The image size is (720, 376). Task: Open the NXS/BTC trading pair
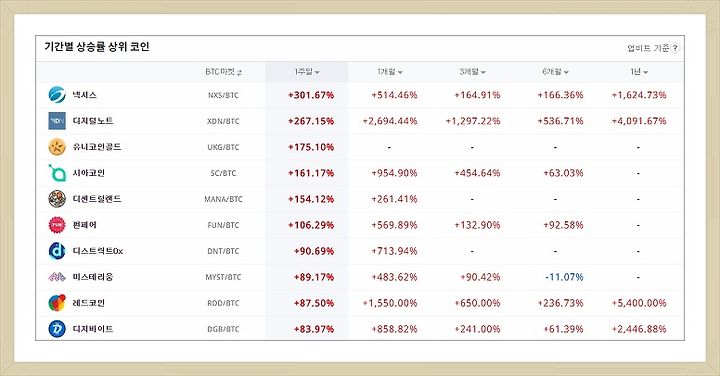[x=223, y=95]
